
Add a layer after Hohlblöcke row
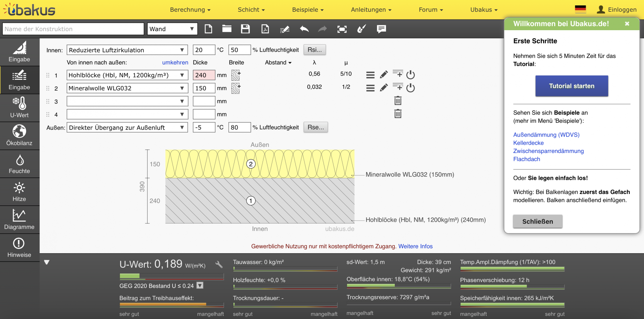(x=398, y=74)
